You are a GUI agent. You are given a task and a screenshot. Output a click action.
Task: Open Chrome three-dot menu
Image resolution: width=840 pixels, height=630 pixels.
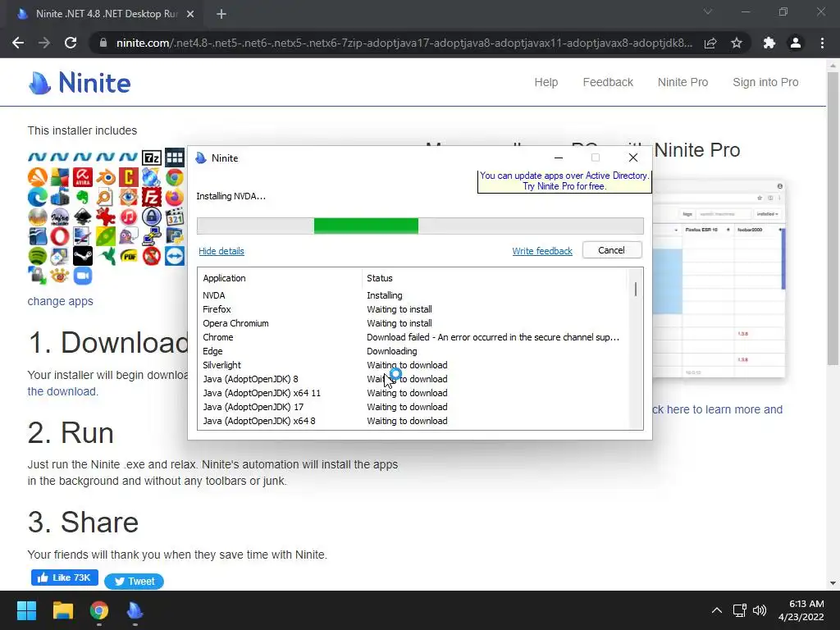pyautogui.click(x=822, y=43)
